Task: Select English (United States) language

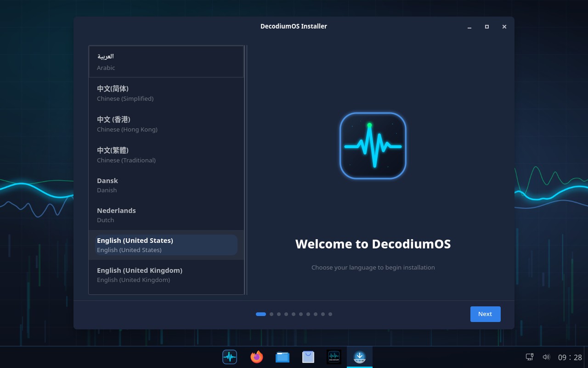Action: [x=166, y=245]
